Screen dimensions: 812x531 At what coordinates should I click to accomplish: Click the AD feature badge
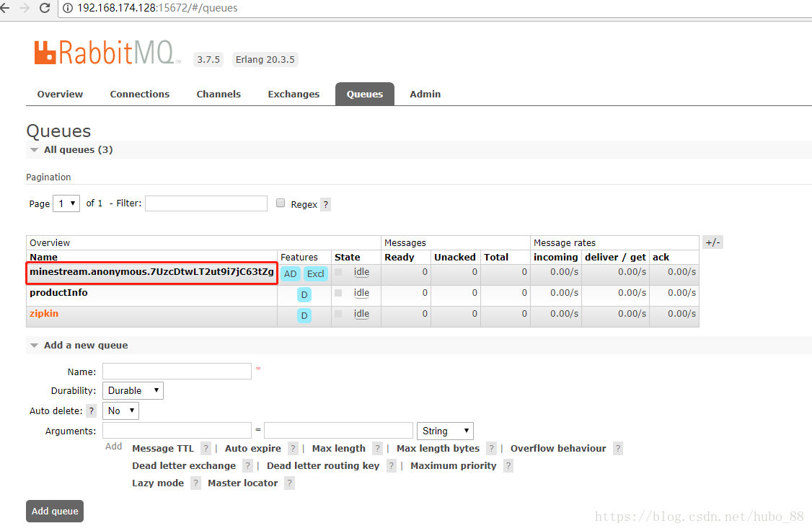(x=290, y=274)
